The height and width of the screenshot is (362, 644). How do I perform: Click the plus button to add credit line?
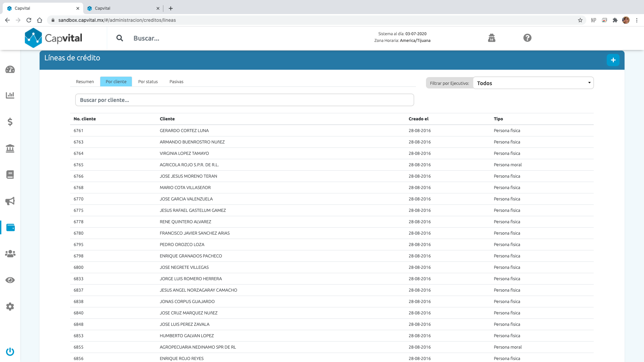(x=613, y=60)
